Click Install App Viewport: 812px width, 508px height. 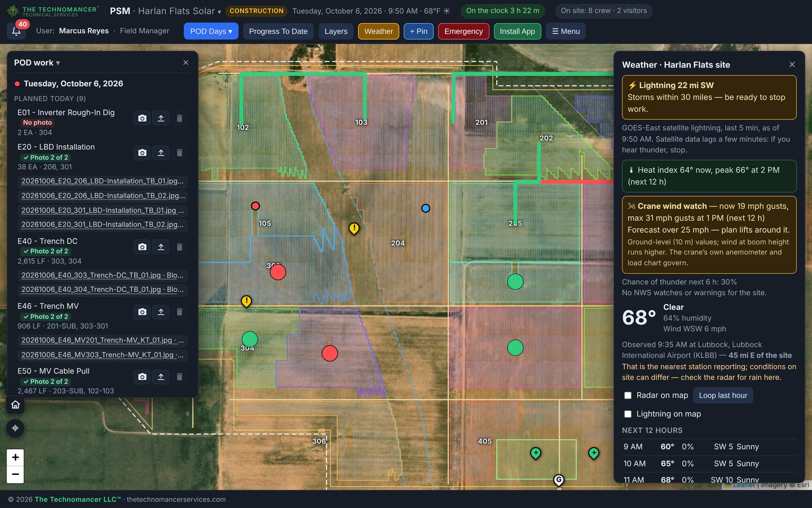pyautogui.click(x=517, y=31)
